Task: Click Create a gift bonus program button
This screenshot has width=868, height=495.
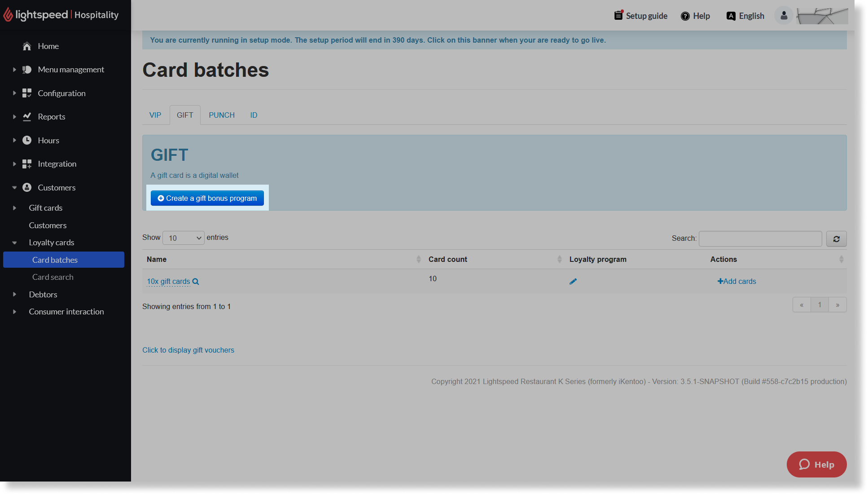Action: click(x=207, y=198)
